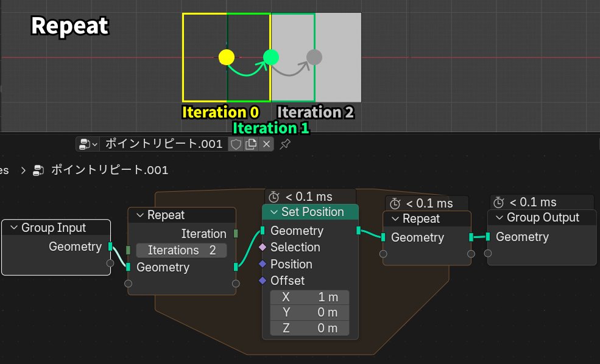Click the Offset Z value field
This screenshot has width=600, height=364.
click(x=309, y=328)
